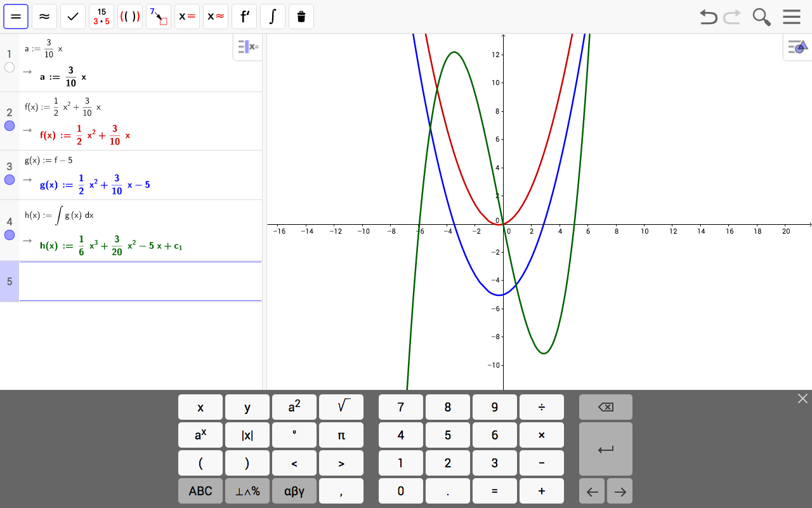Switch to the ABC keyboard

(200, 491)
